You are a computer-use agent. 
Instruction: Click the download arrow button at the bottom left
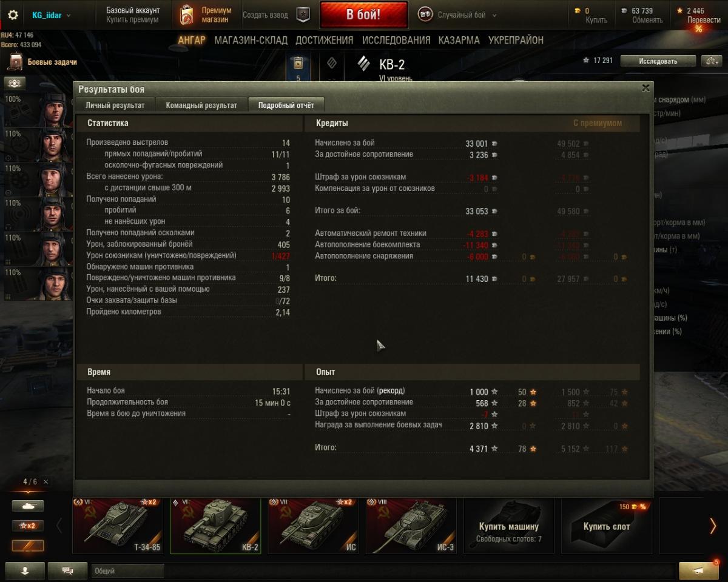25,570
